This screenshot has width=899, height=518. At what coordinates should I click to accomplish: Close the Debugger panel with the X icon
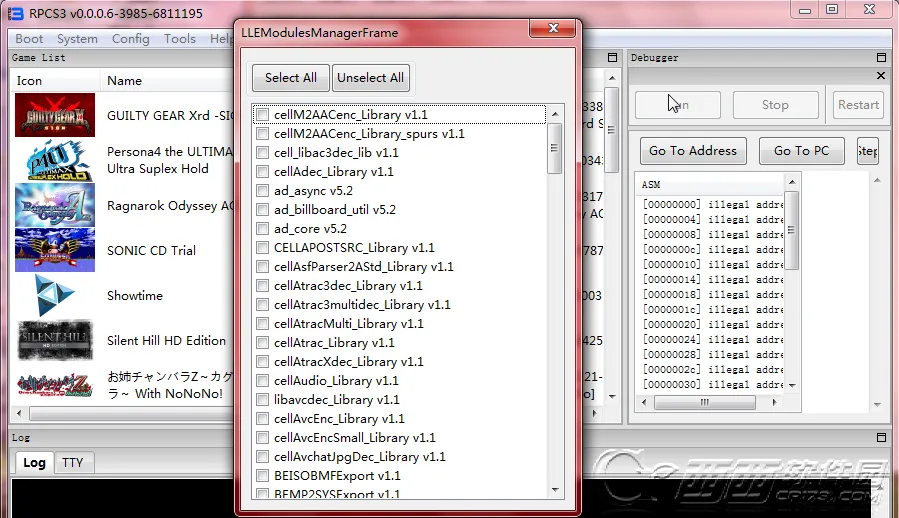click(881, 76)
